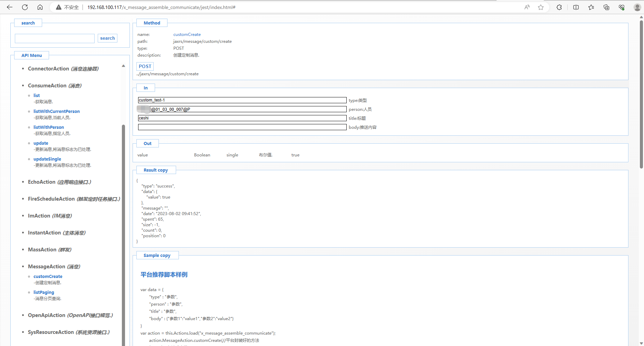Click the API search text field
This screenshot has height=346, width=644.
[x=55, y=38]
